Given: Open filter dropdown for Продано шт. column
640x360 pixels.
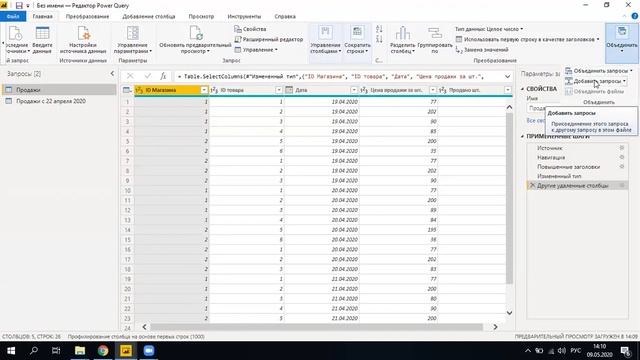Looking at the screenshot, I should [508, 90].
